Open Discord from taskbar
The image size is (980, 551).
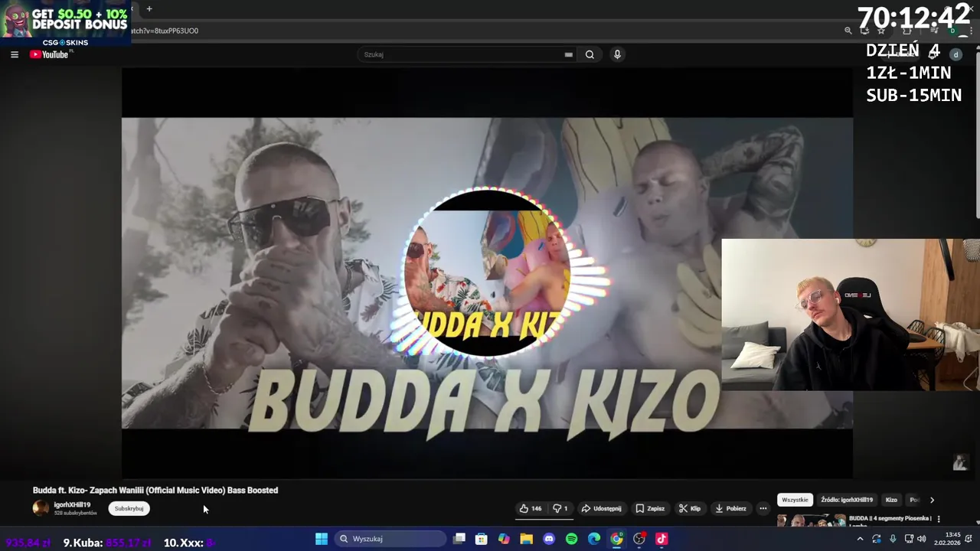(x=549, y=539)
